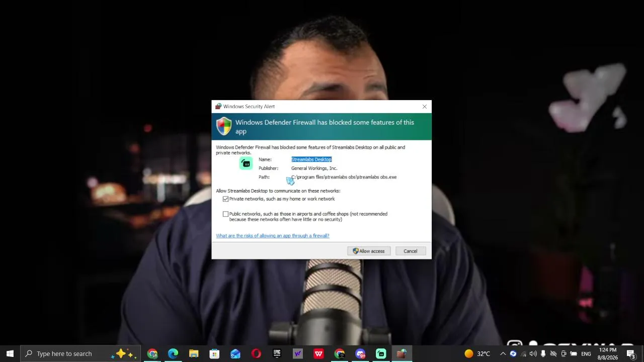Click the Allow access button
This screenshot has width=644, height=362.
(369, 251)
